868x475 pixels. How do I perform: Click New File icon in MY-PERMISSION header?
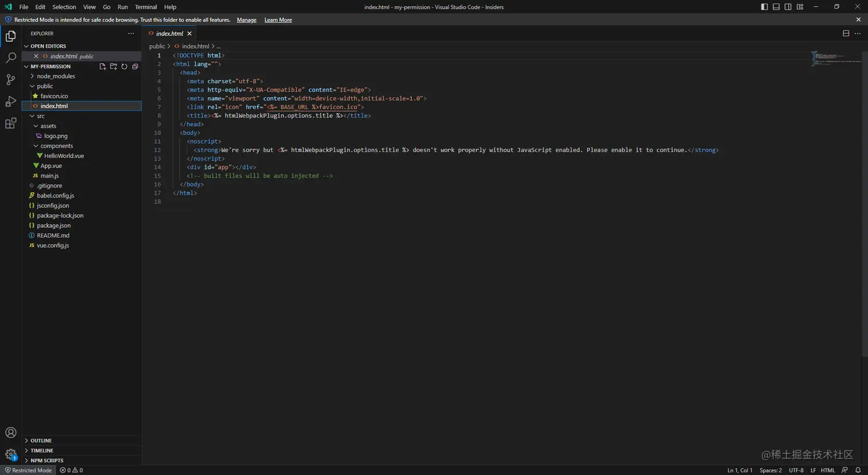pyautogui.click(x=102, y=67)
